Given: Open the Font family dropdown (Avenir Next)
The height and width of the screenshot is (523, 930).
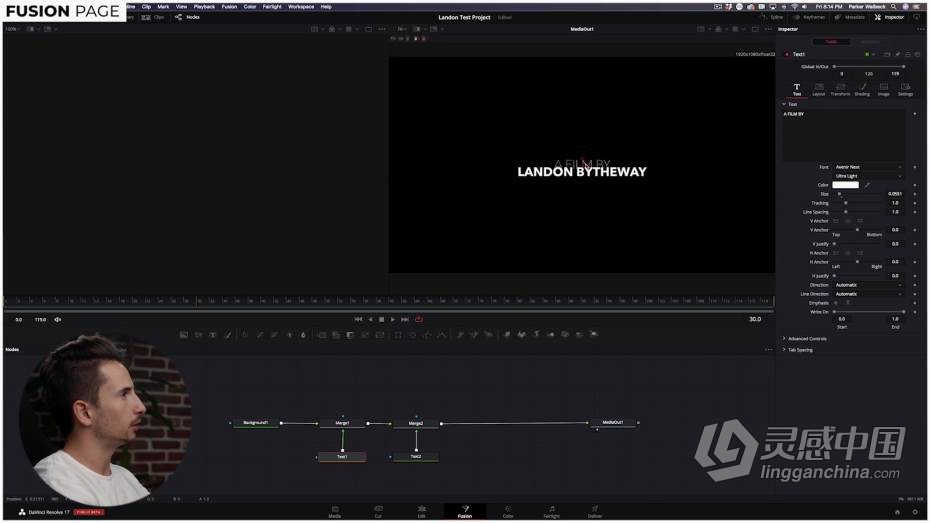Looking at the screenshot, I should 868,167.
